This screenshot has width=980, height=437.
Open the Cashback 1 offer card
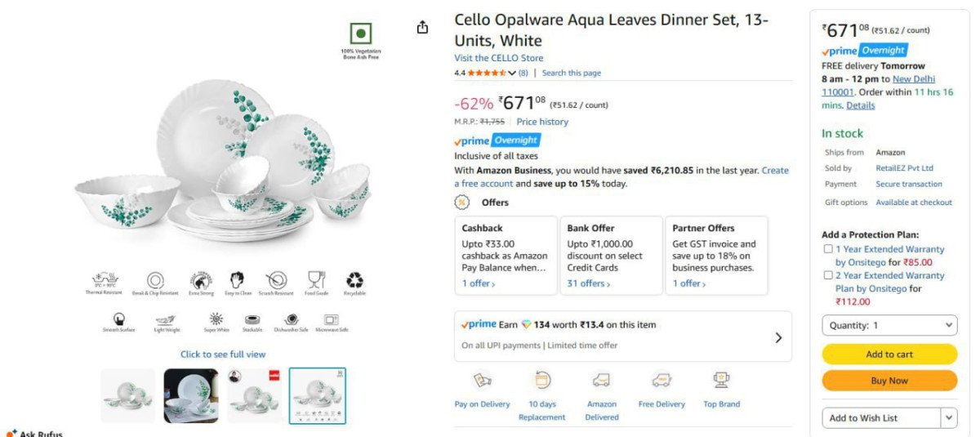[506, 256]
